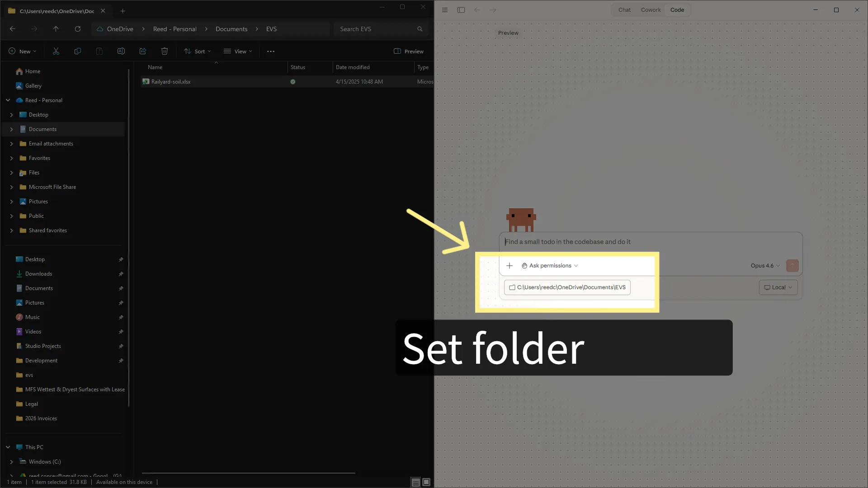
Task: Click the EVS folder path button
Action: (567, 287)
